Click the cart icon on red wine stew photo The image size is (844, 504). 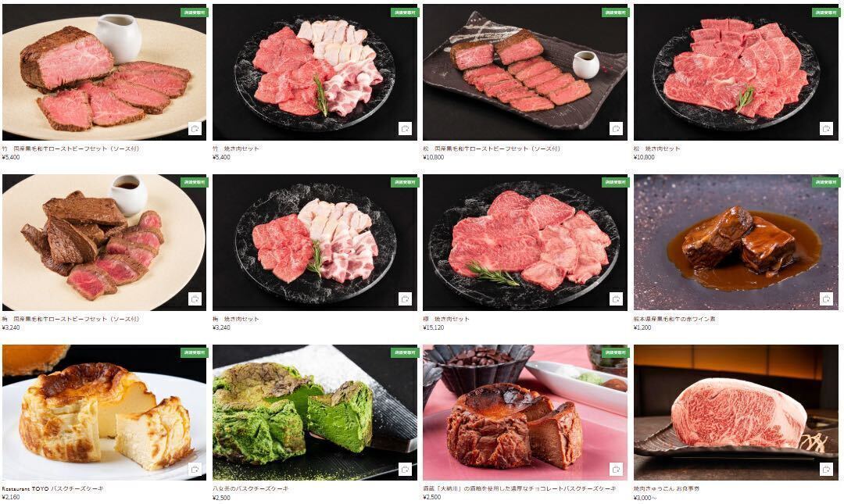tap(826, 298)
